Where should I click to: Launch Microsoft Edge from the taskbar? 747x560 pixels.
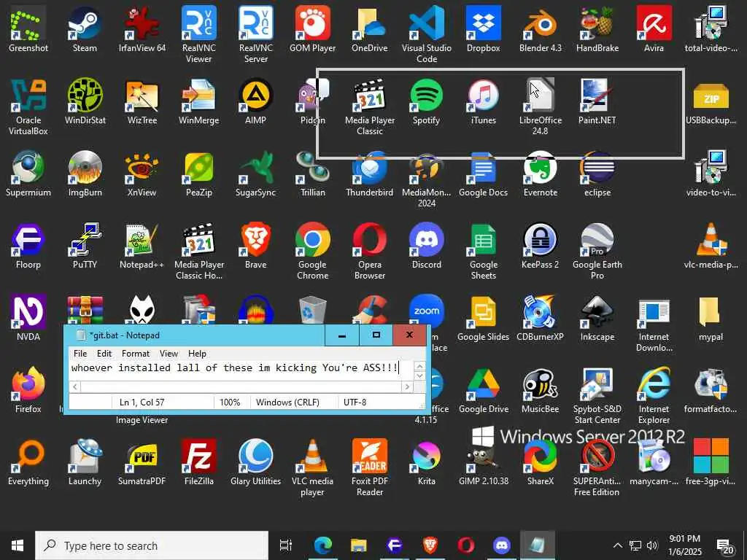tap(322, 545)
